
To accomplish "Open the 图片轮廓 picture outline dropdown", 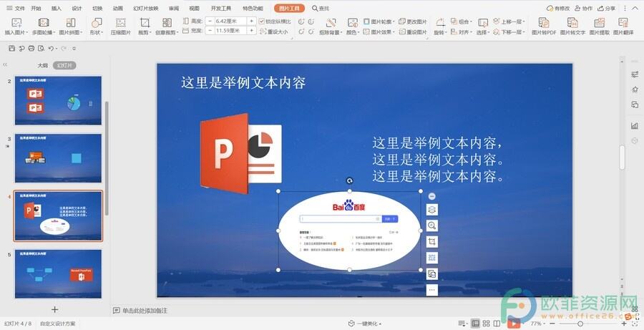I will click(x=379, y=21).
